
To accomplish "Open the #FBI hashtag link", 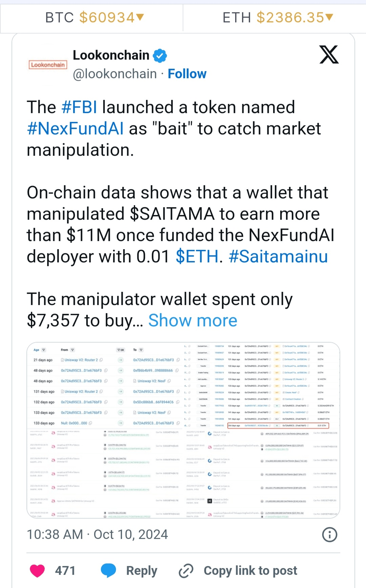I will tap(79, 107).
